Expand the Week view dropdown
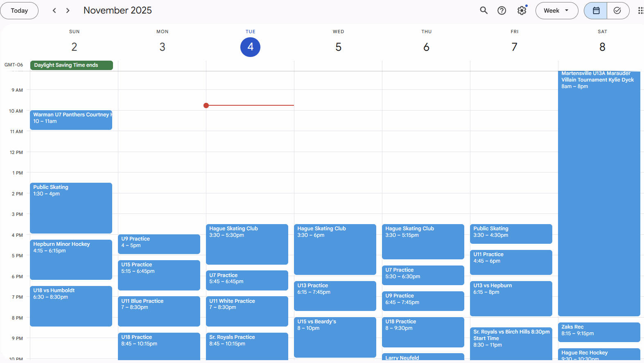This screenshot has height=363, width=644. pos(556,11)
